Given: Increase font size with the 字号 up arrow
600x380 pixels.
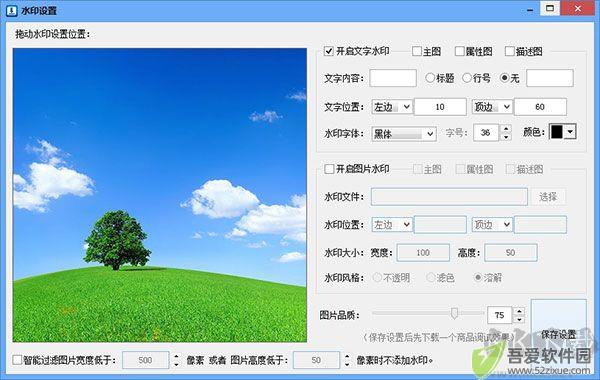Looking at the screenshot, I should coord(506,129).
